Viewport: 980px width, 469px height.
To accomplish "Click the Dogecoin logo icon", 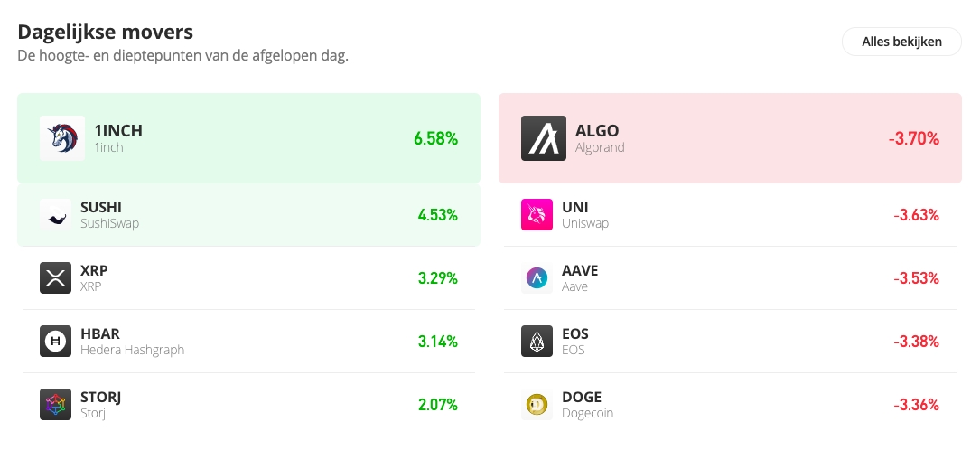I will (537, 404).
